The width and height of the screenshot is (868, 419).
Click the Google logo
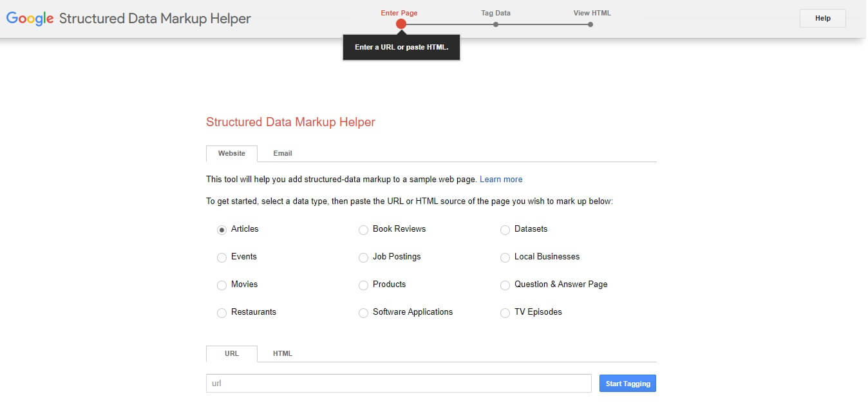(29, 18)
